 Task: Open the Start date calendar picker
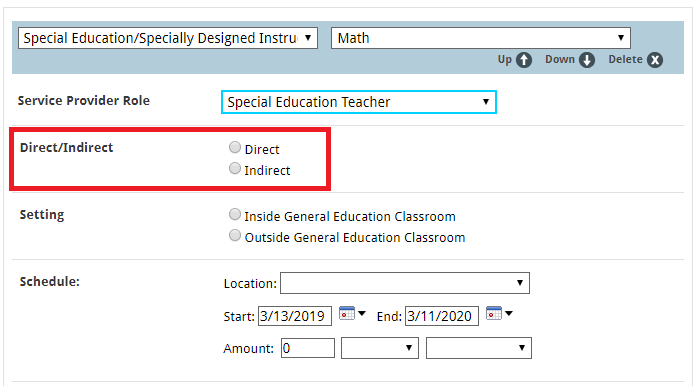pyautogui.click(x=352, y=314)
